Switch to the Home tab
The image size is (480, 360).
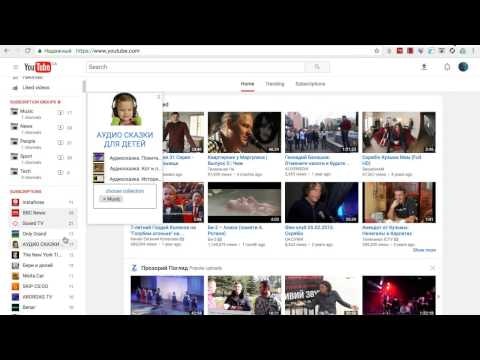coord(247,84)
